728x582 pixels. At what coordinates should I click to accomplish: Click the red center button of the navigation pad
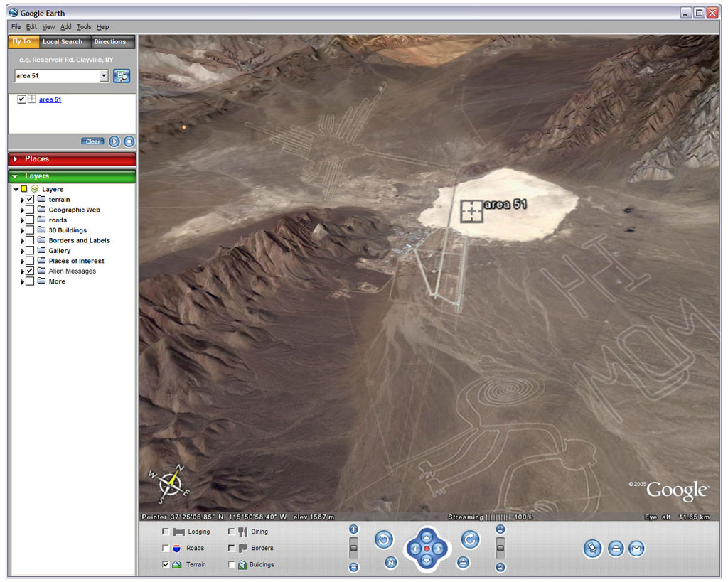pos(427,549)
